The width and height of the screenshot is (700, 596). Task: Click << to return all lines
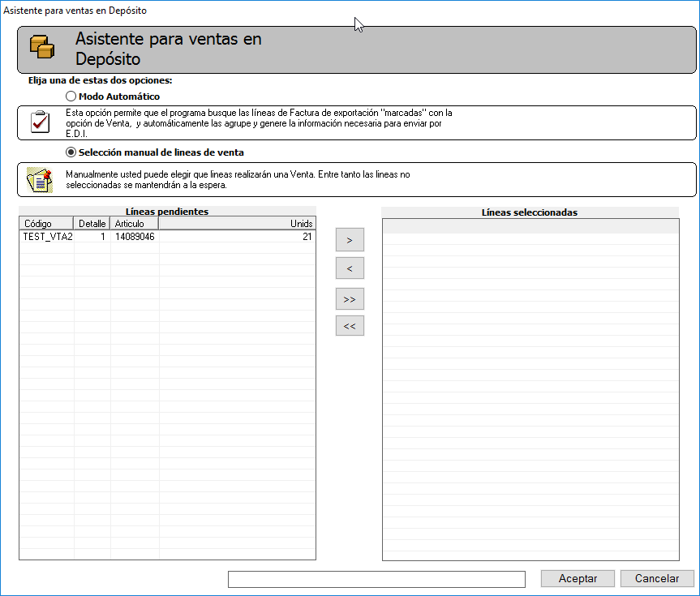(350, 326)
